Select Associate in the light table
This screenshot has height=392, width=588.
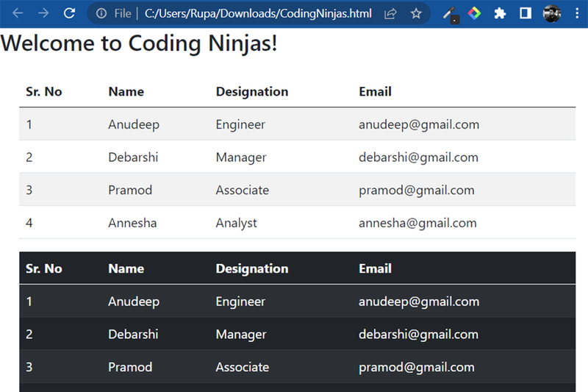pos(243,190)
